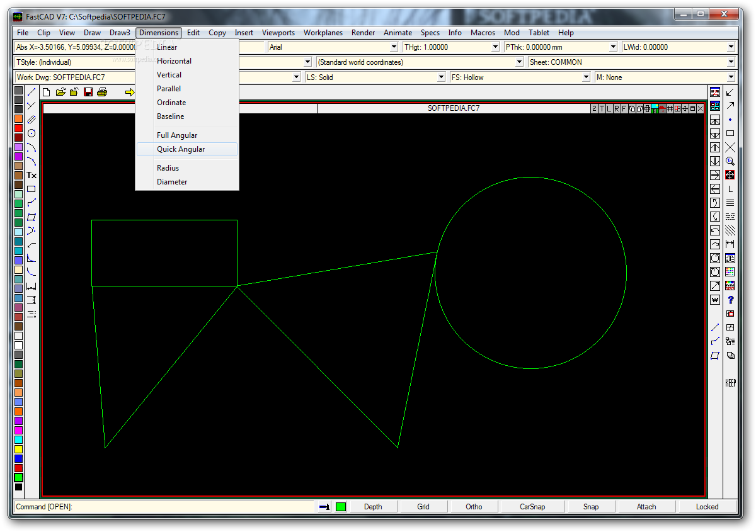Toggle Attach mode
This screenshot has height=532, width=756.
(x=646, y=507)
